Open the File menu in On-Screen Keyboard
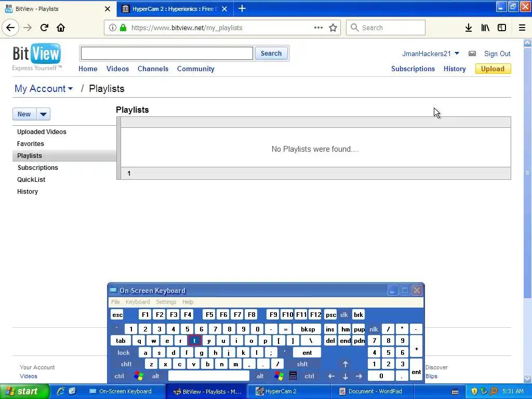The width and height of the screenshot is (532, 399). pyautogui.click(x=115, y=302)
